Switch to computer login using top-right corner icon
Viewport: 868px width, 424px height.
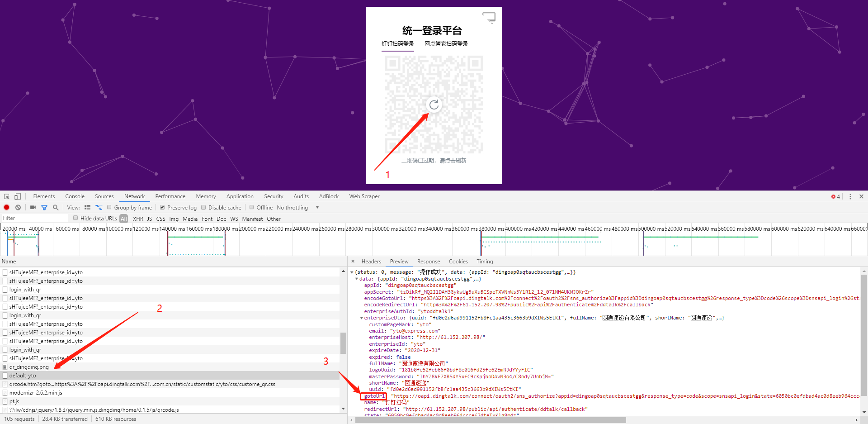coord(489,18)
